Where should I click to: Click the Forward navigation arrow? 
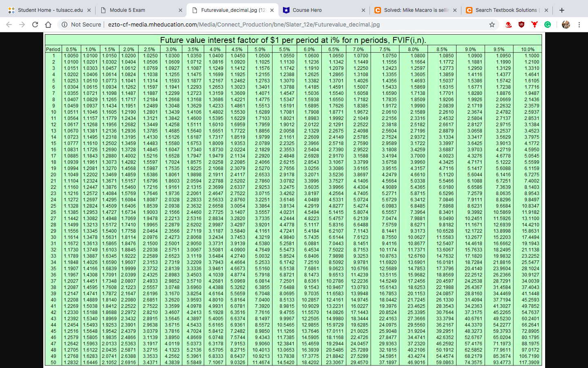pyautogui.click(x=22, y=25)
